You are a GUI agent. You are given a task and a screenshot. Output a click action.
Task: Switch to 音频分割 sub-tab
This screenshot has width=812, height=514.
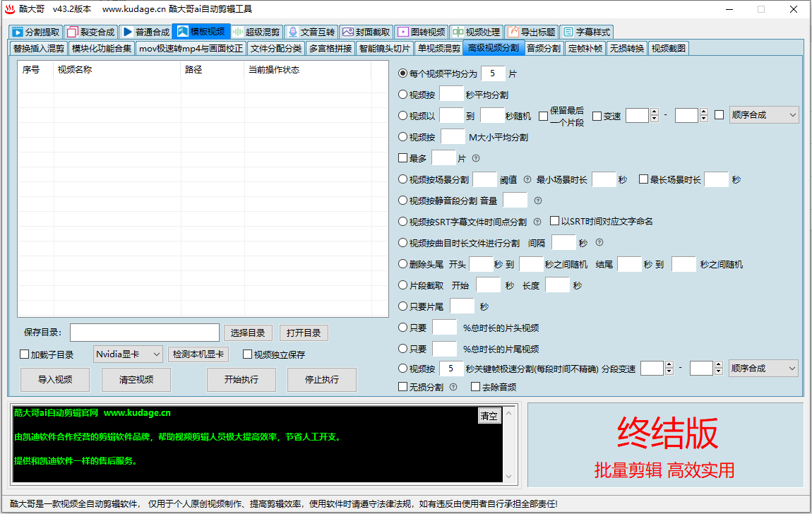point(544,48)
